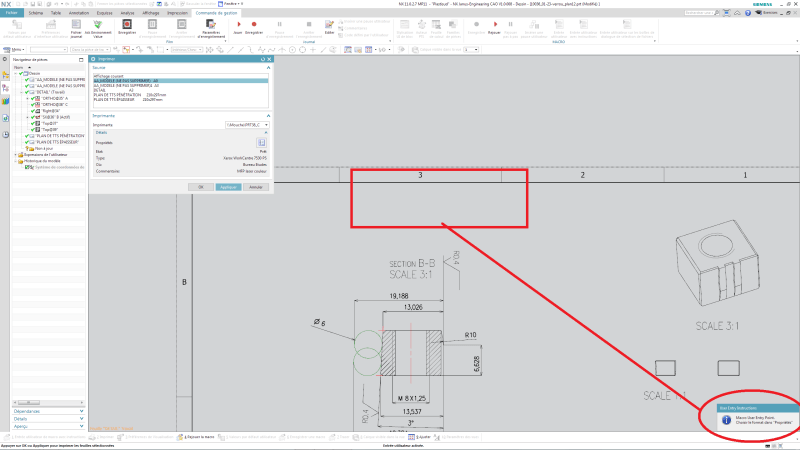
Task: Open the 'Intérieur/Chevauchement' selection dropdown
Action: pos(187,49)
